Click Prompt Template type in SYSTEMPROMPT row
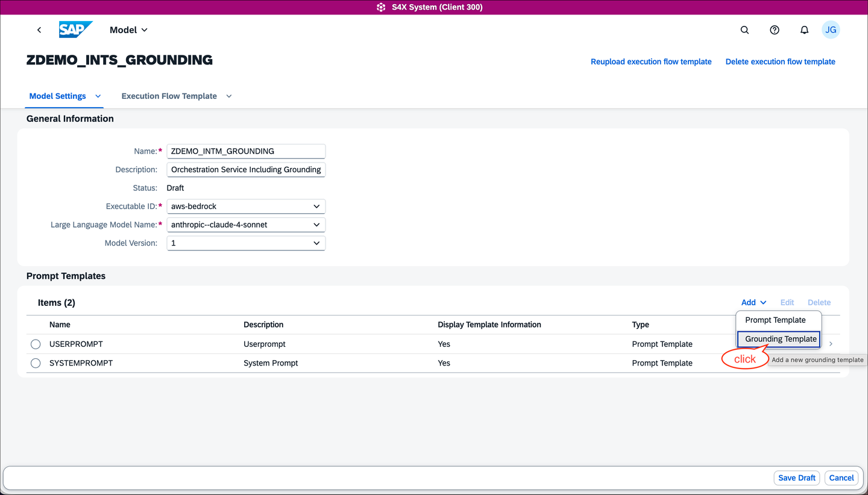Viewport: 868px width, 495px height. tap(662, 363)
